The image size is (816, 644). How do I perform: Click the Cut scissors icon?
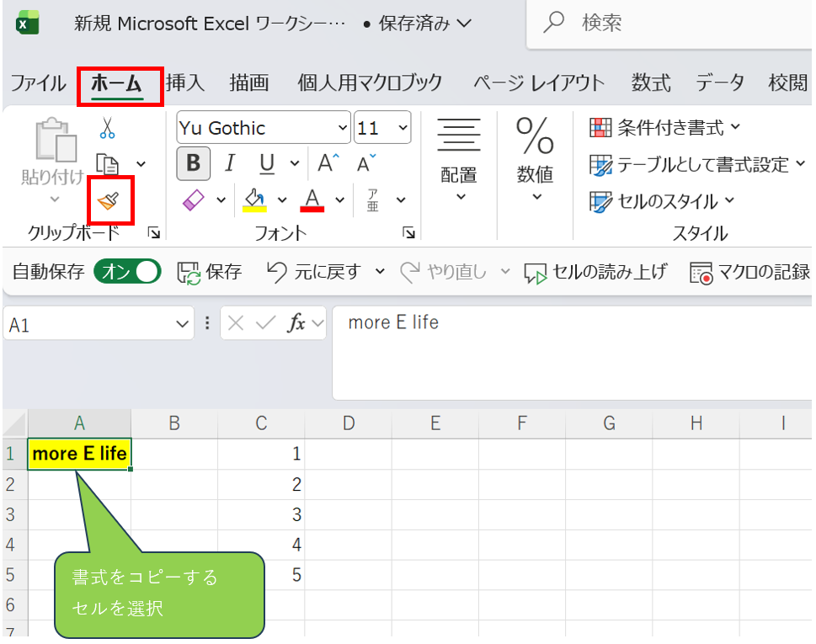click(x=107, y=129)
